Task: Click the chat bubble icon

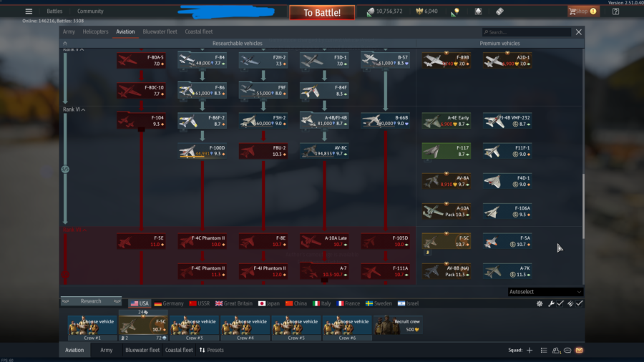Action: pyautogui.click(x=567, y=351)
